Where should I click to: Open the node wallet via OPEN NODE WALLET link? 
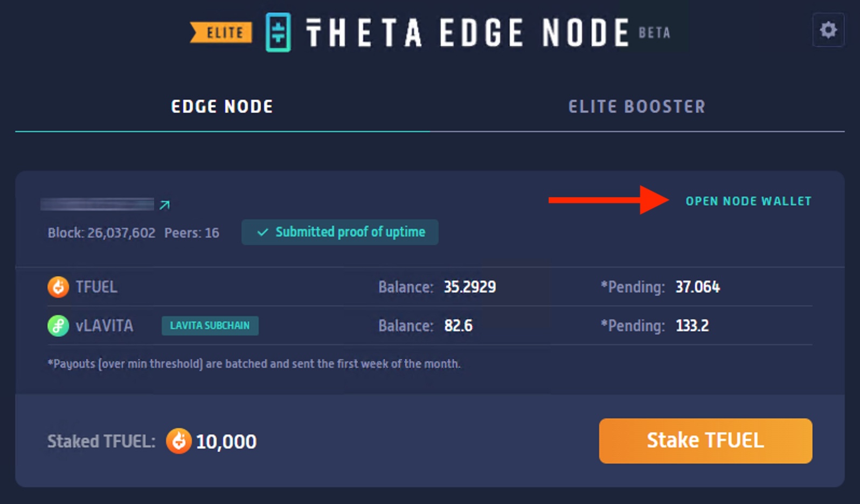(x=748, y=201)
